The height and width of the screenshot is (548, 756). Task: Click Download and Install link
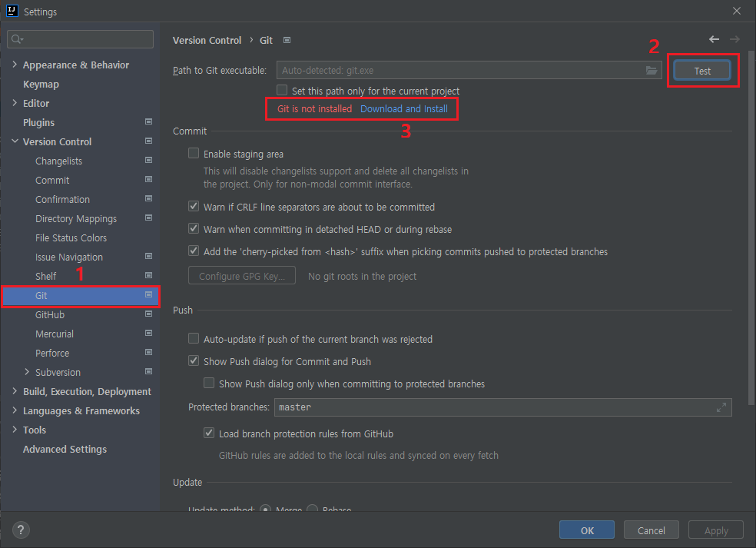point(404,109)
